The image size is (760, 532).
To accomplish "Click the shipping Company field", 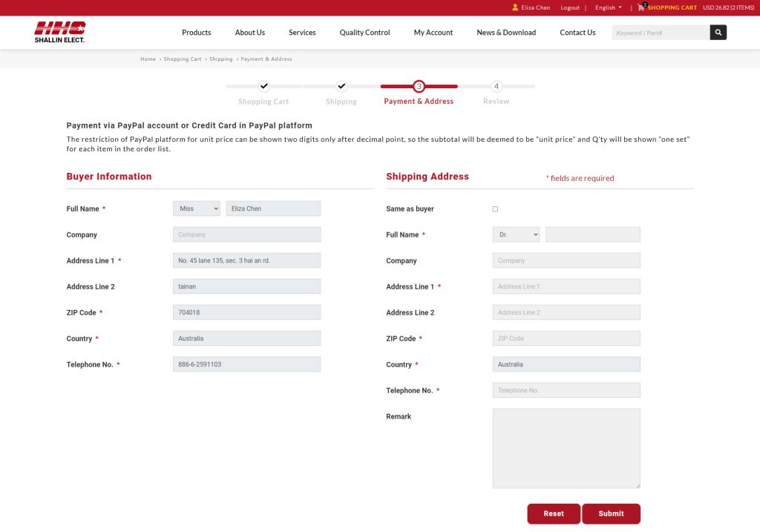I will click(566, 260).
